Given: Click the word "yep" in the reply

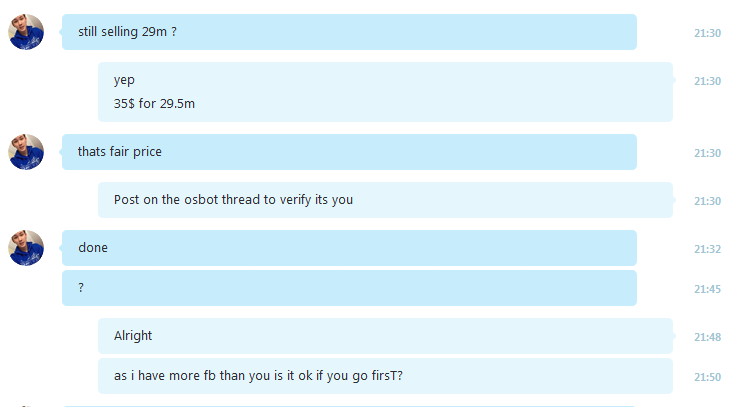Looking at the screenshot, I should [124, 80].
